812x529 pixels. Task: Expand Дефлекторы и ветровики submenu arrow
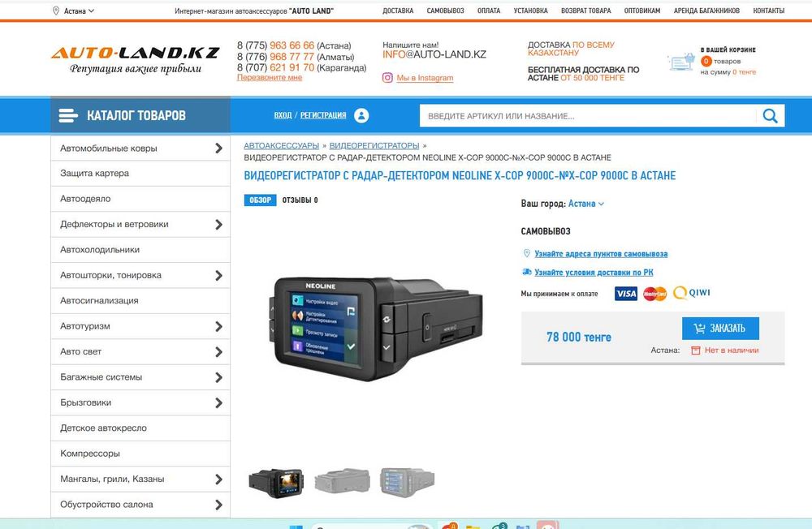coord(218,224)
